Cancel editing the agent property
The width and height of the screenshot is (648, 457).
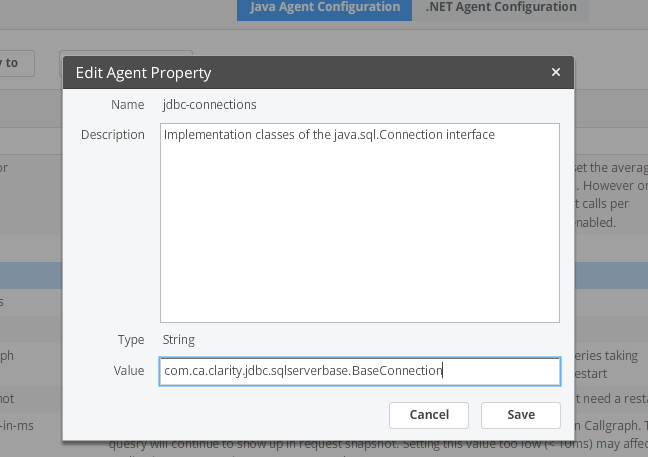429,415
